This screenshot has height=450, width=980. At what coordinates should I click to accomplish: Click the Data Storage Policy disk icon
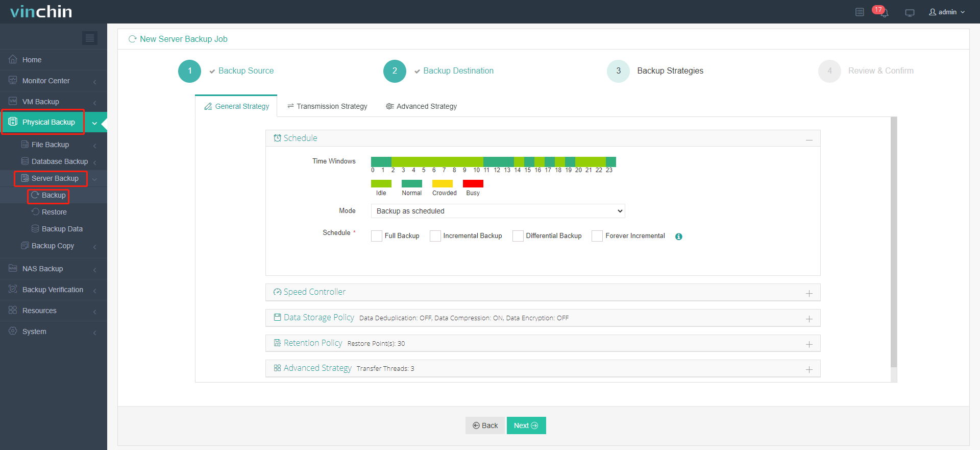pyautogui.click(x=277, y=317)
